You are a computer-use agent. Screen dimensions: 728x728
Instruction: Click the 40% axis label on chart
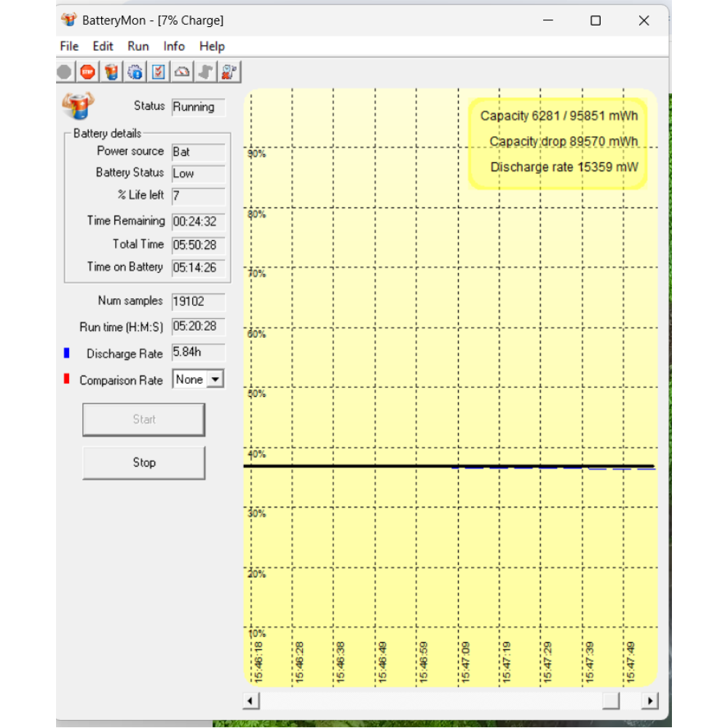click(x=257, y=454)
